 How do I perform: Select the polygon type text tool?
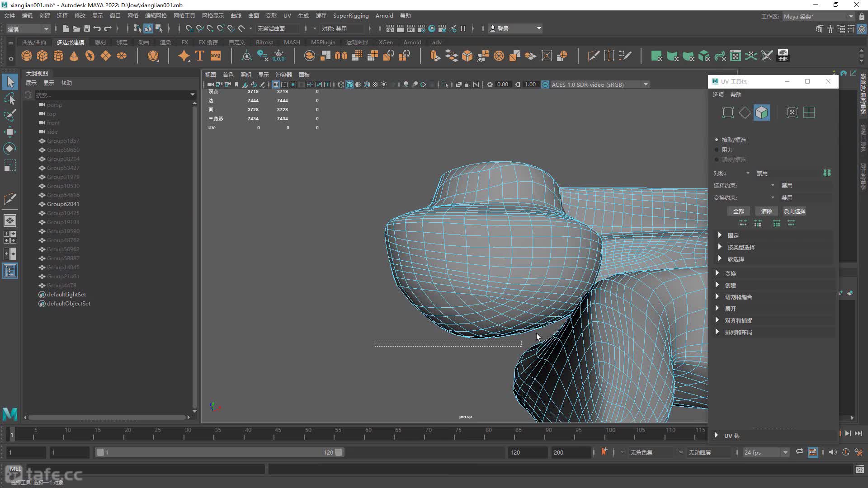point(200,56)
